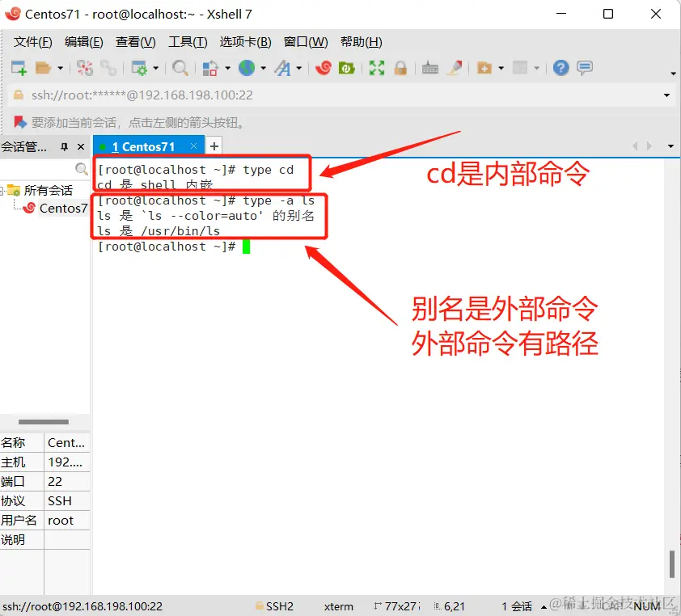Viewport: 681px width, 616px height.
Task: Expand the Properties icon dropdown arrow
Action: [156, 68]
